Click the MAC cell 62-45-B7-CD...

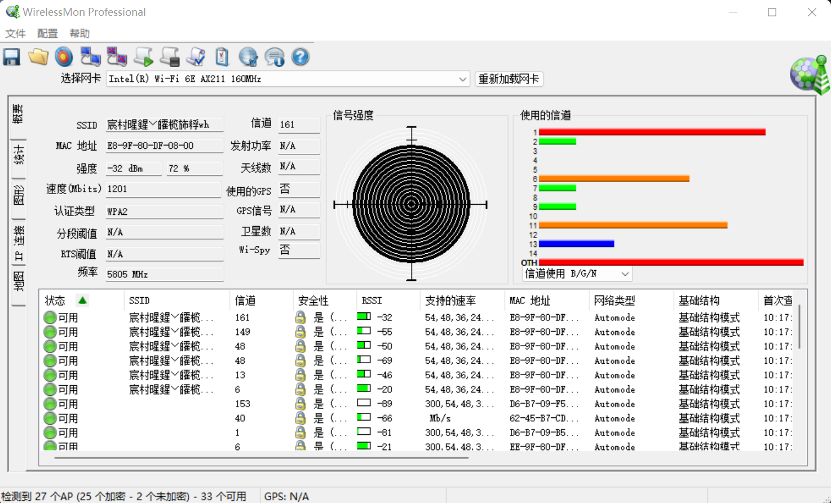tap(545, 418)
